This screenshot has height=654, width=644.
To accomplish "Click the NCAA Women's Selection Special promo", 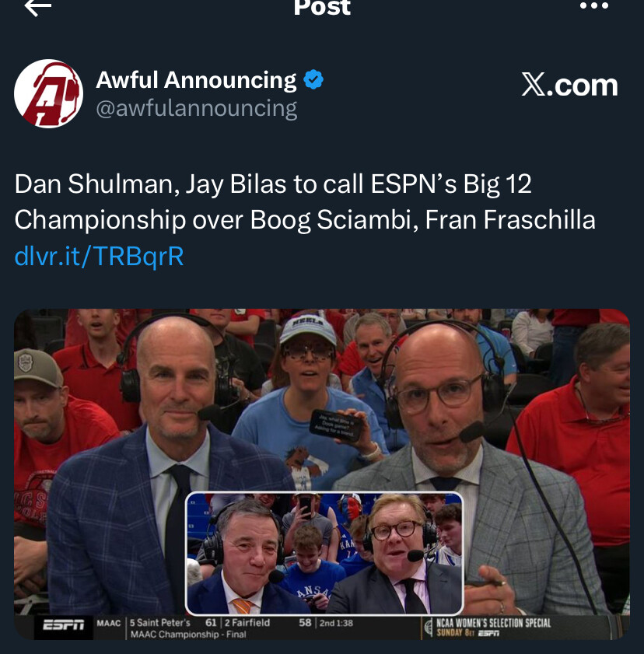I will [x=493, y=627].
